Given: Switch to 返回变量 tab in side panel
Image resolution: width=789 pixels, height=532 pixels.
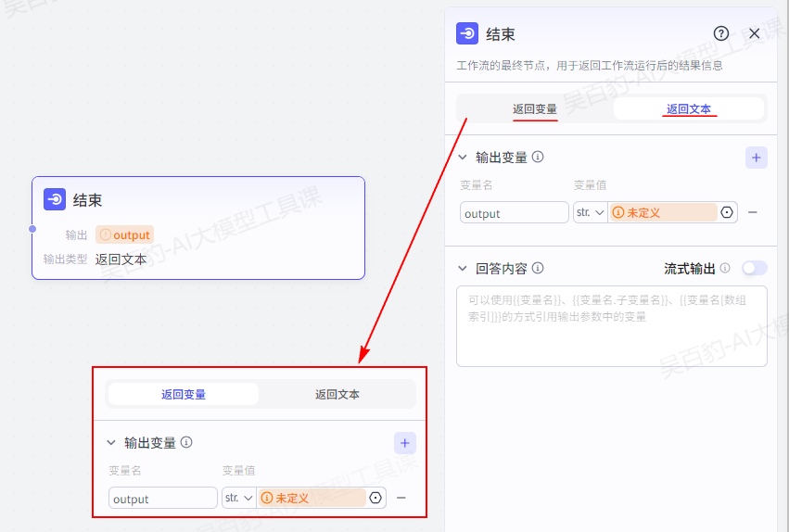Looking at the screenshot, I should click(535, 108).
